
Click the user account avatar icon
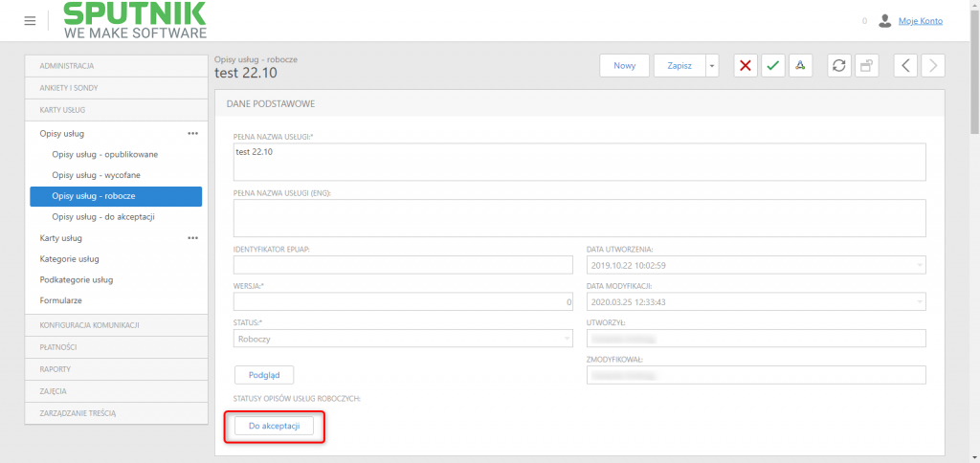pos(884,21)
